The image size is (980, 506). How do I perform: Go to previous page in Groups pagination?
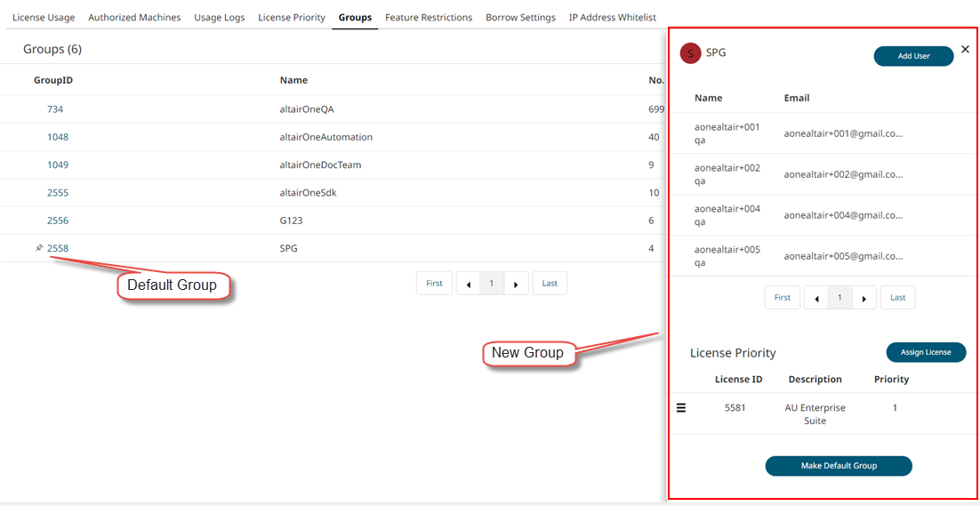469,284
